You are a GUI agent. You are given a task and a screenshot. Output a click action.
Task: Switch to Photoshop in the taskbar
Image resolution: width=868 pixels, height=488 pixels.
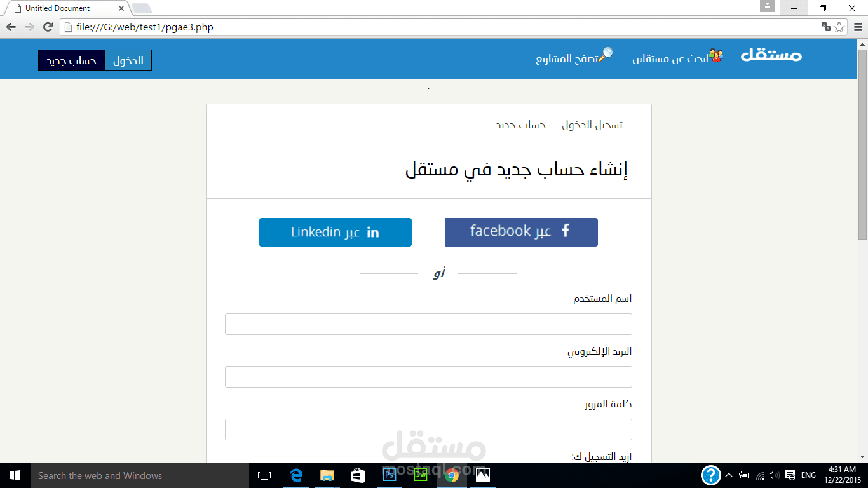390,475
